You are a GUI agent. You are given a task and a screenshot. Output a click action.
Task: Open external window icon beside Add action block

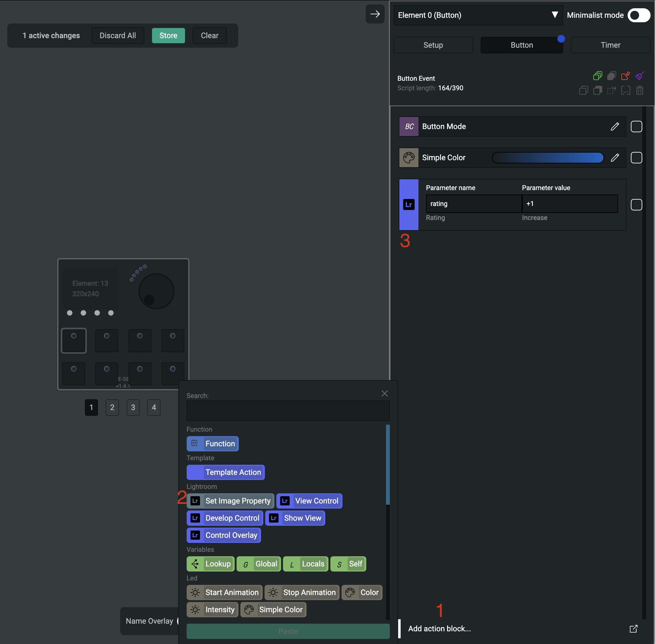pyautogui.click(x=633, y=628)
